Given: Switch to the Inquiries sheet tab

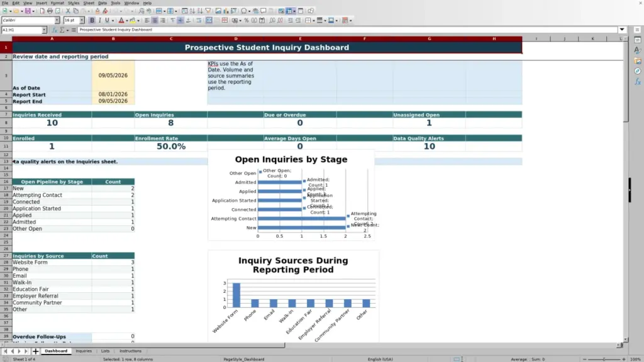Looking at the screenshot, I should [84, 351].
